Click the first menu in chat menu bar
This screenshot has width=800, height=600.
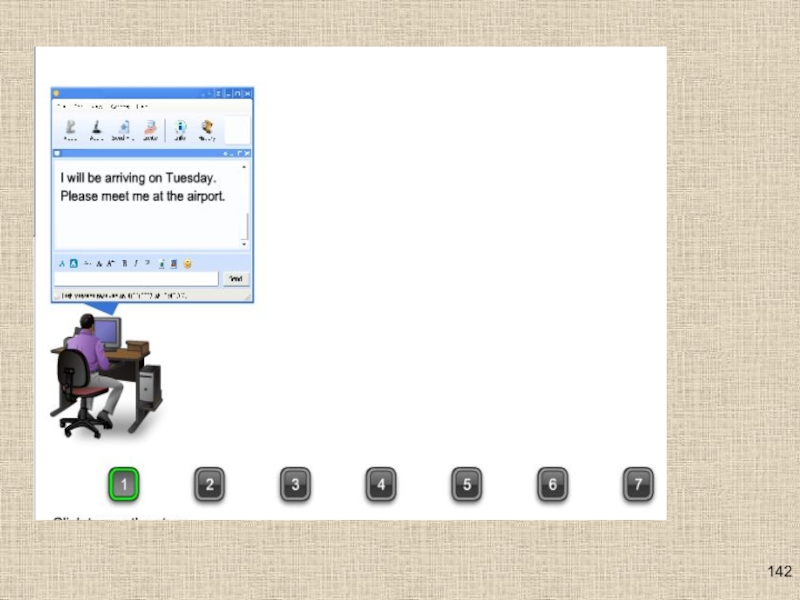(61, 106)
